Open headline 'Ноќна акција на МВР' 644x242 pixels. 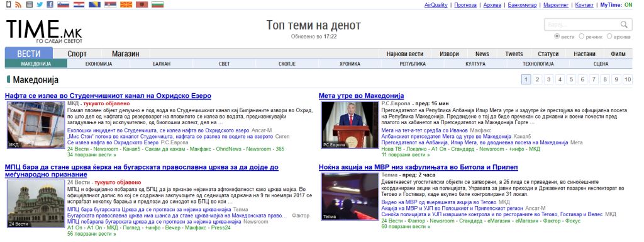pyautogui.click(x=418, y=167)
